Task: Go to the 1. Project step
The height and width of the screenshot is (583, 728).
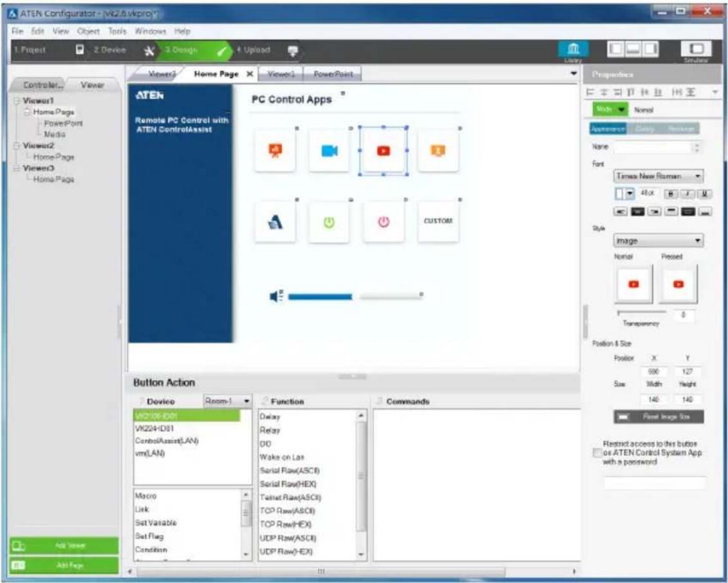Action: pos(30,50)
